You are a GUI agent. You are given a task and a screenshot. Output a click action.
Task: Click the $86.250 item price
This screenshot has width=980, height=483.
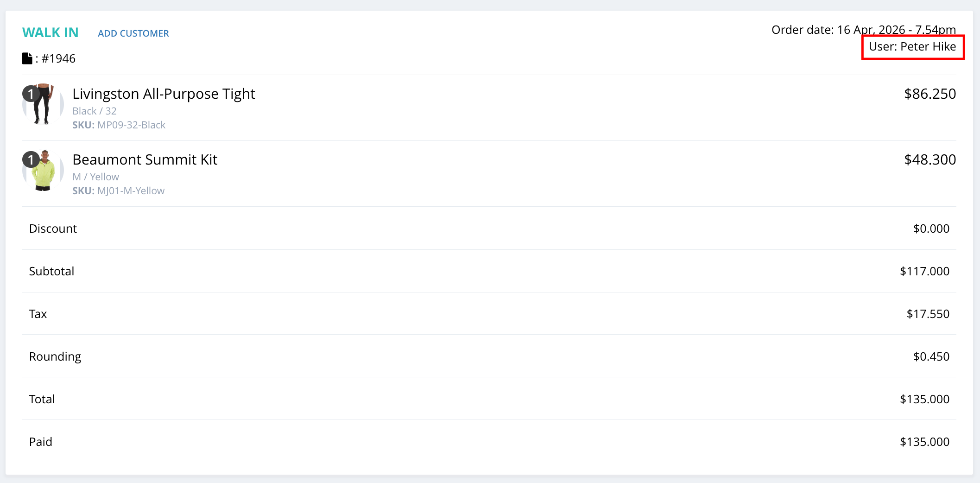click(929, 94)
